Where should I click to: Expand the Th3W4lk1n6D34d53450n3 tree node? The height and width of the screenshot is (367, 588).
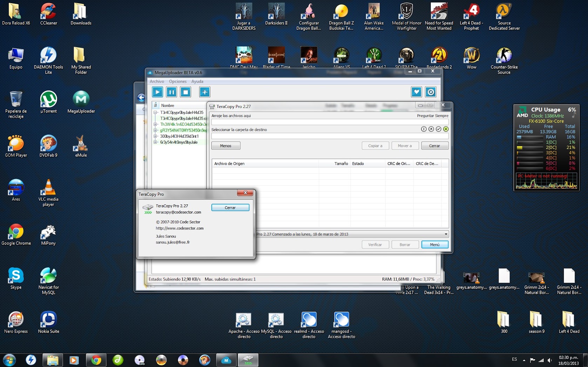pyautogui.click(x=155, y=124)
